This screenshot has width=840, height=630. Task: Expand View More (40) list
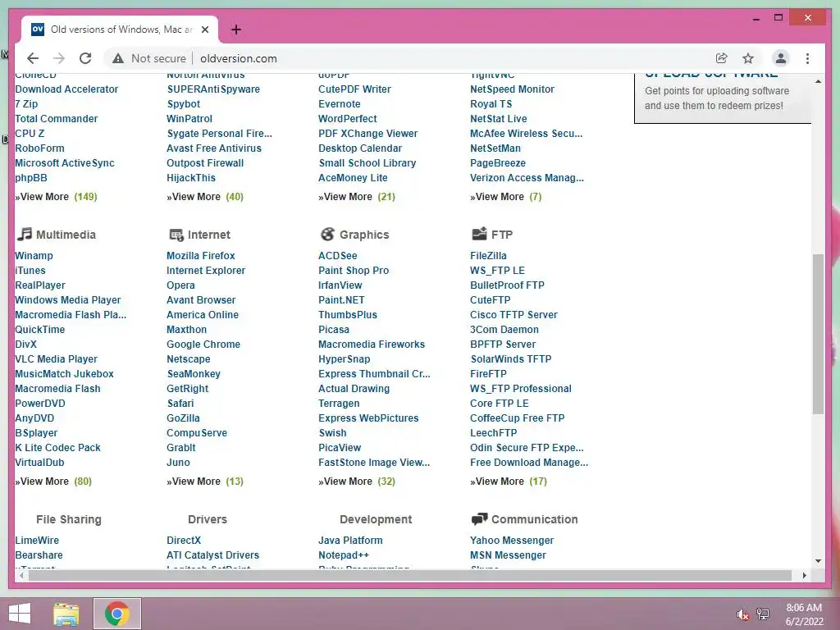click(x=204, y=197)
